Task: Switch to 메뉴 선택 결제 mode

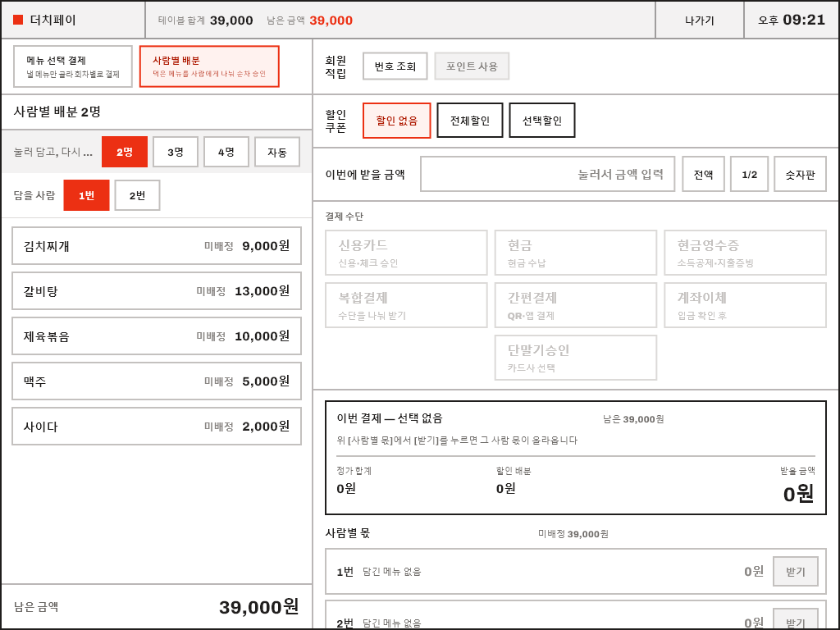Action: click(x=73, y=66)
